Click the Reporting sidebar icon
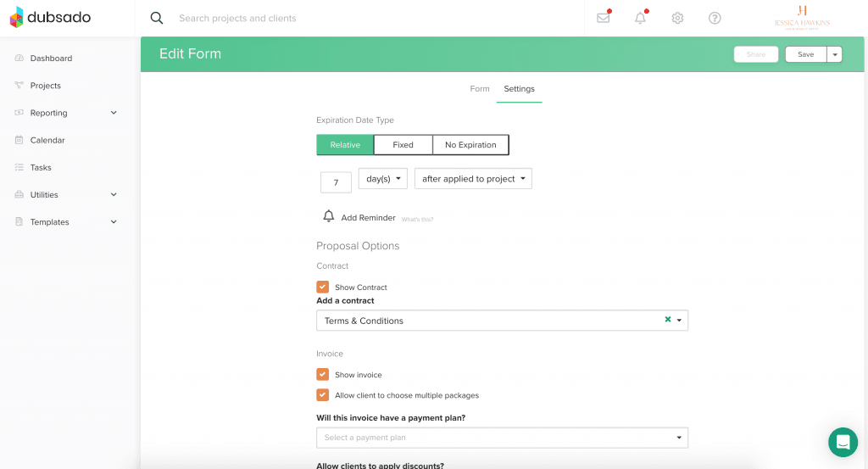Viewport: 868px width, 469px height. pos(19,113)
